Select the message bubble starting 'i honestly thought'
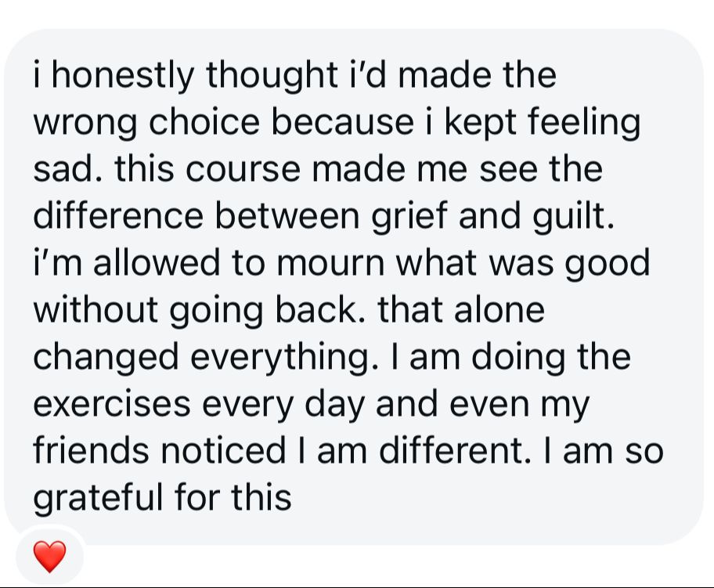714x588 pixels. click(353, 287)
